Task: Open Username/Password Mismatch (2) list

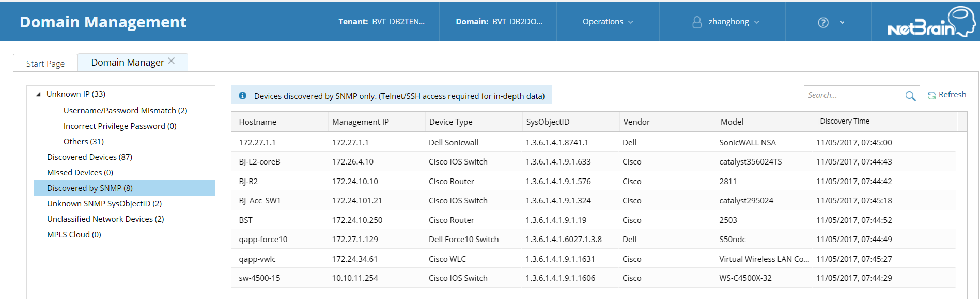Action: tap(125, 110)
